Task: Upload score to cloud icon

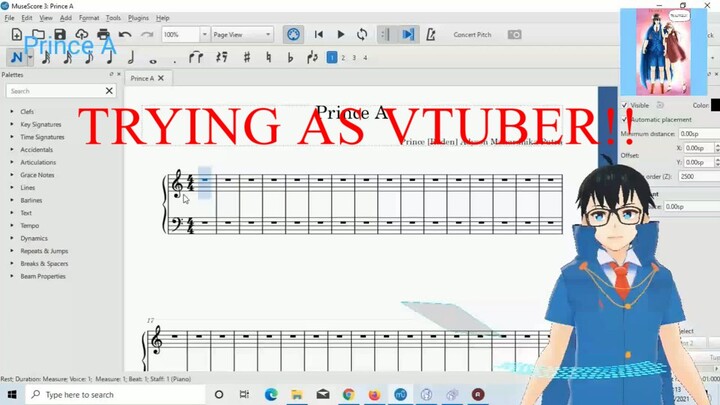Action: (x=81, y=34)
